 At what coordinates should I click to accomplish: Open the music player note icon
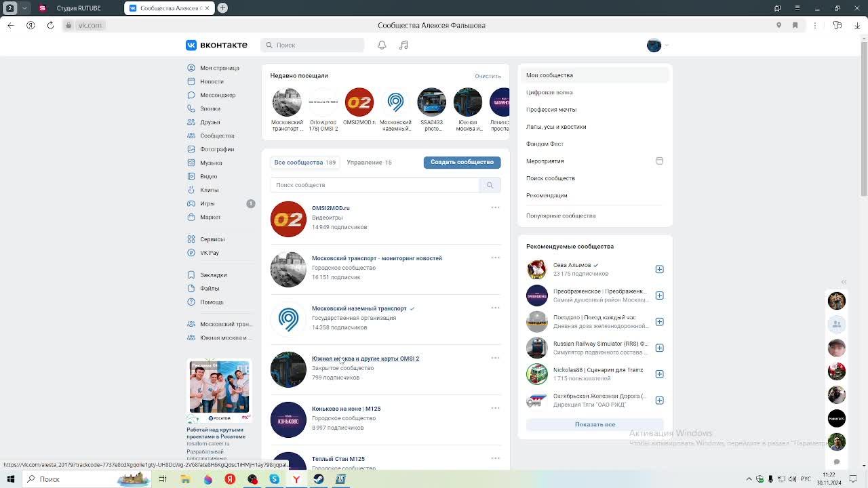[403, 45]
